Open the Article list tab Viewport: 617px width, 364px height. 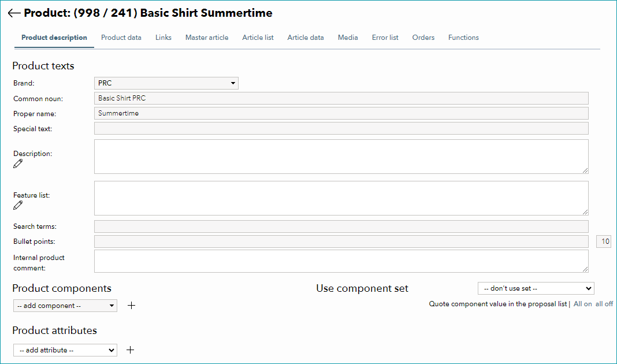point(258,38)
